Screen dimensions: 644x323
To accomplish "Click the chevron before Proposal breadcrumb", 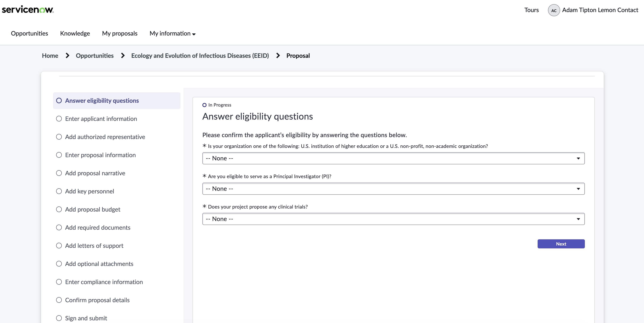I will 278,56.
